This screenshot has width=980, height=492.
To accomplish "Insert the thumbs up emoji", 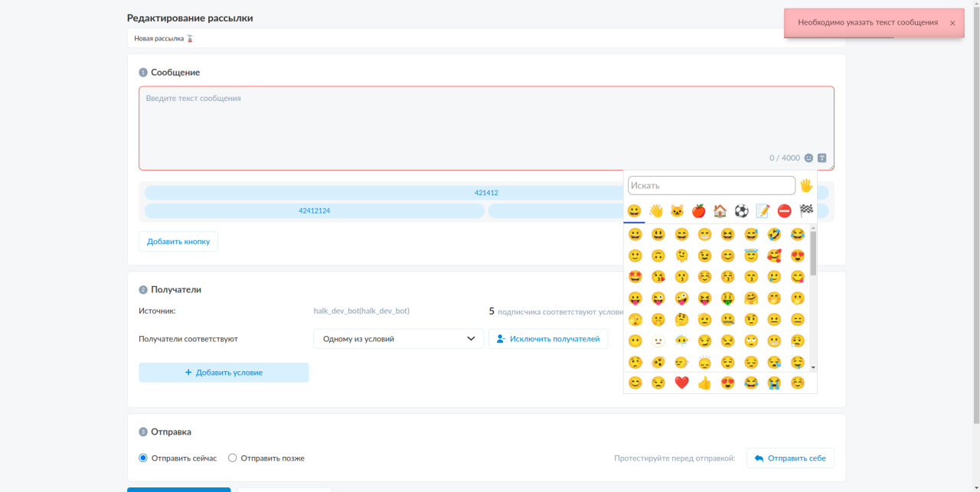I will [x=704, y=383].
